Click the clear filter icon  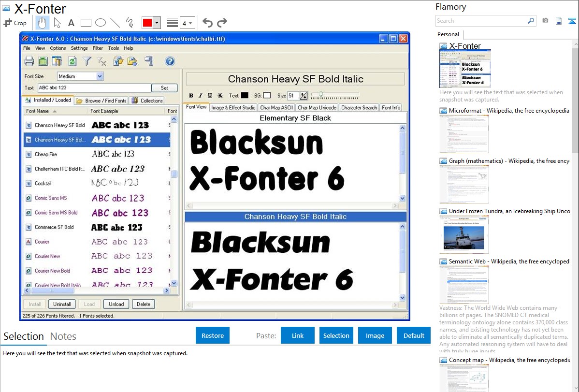(101, 61)
